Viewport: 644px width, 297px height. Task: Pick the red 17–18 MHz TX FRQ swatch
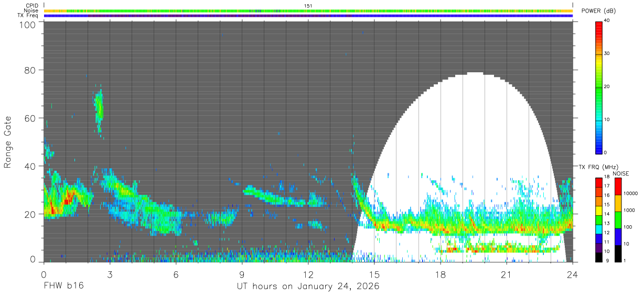tap(598, 183)
